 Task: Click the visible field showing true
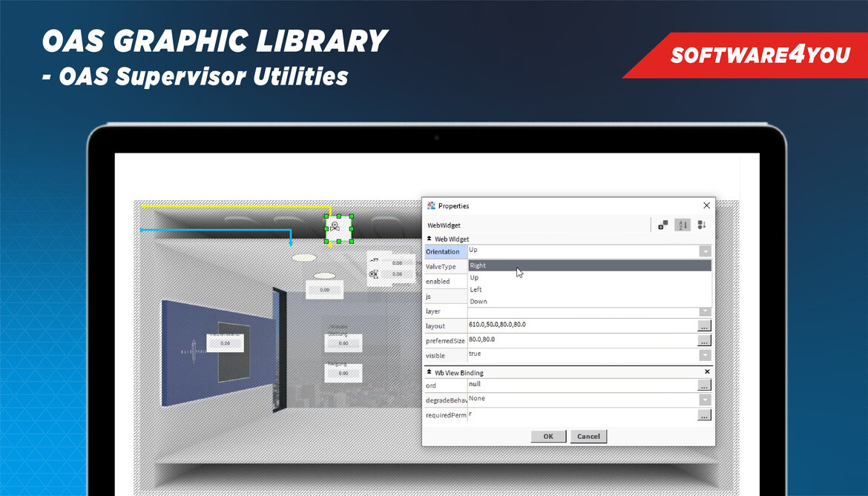[583, 354]
